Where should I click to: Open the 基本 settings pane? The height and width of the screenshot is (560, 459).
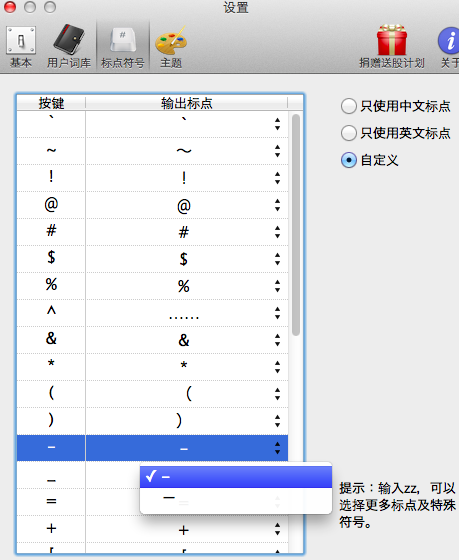pyautogui.click(x=21, y=47)
